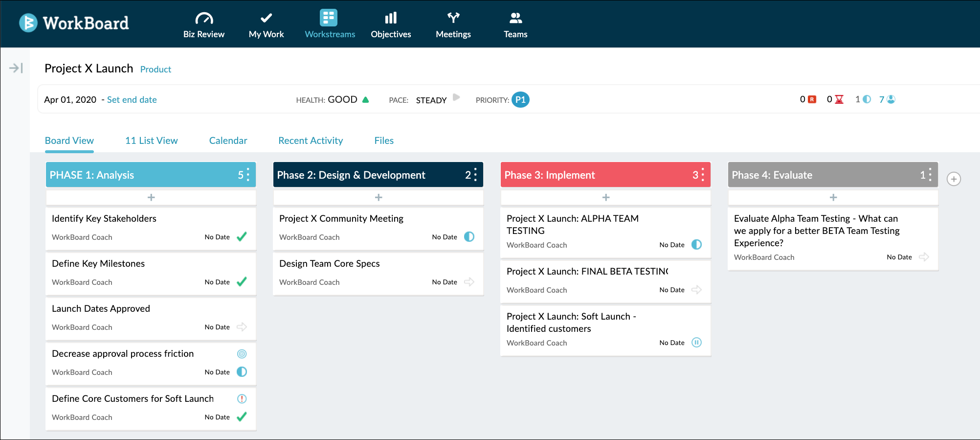Add a card to Phase 4: Evaluate
The image size is (980, 440).
tap(833, 197)
